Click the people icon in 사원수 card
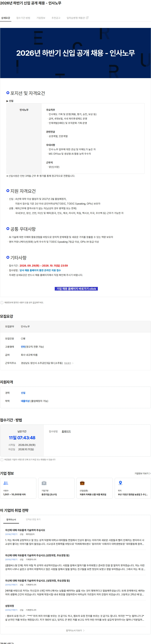The image size is (151, 644). pyautogui.click(x=6, y=483)
